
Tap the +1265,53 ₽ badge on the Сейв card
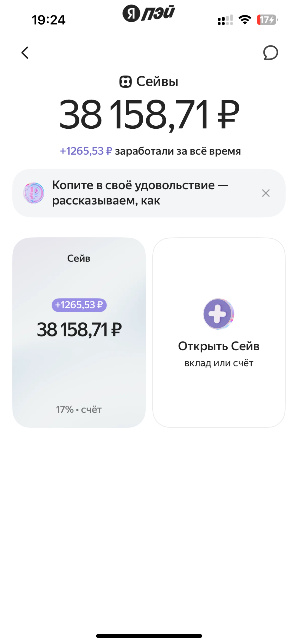point(79,305)
